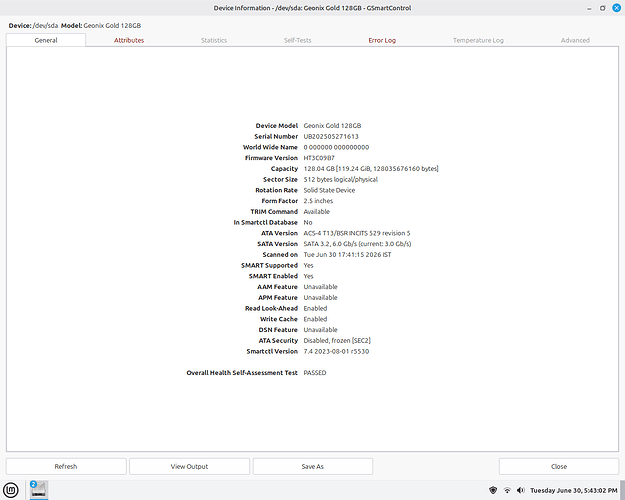Screen dimensions: 625x500
Task: Click Form Factor value 2.5 inches
Action: tap(318, 201)
